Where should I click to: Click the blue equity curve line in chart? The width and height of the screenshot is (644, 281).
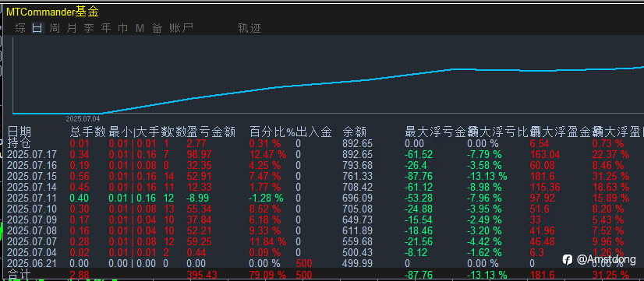pyautogui.click(x=328, y=83)
